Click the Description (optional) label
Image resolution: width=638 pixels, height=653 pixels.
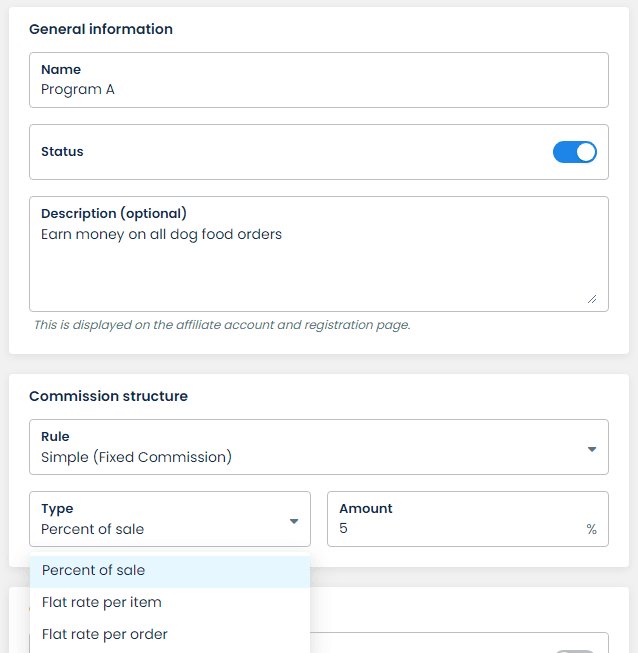pyautogui.click(x=114, y=213)
